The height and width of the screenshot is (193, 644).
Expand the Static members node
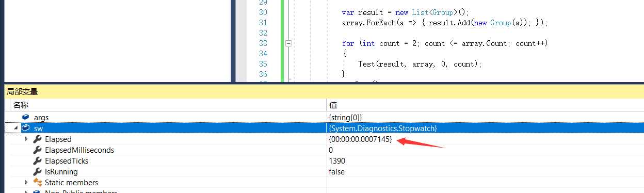pos(26,182)
